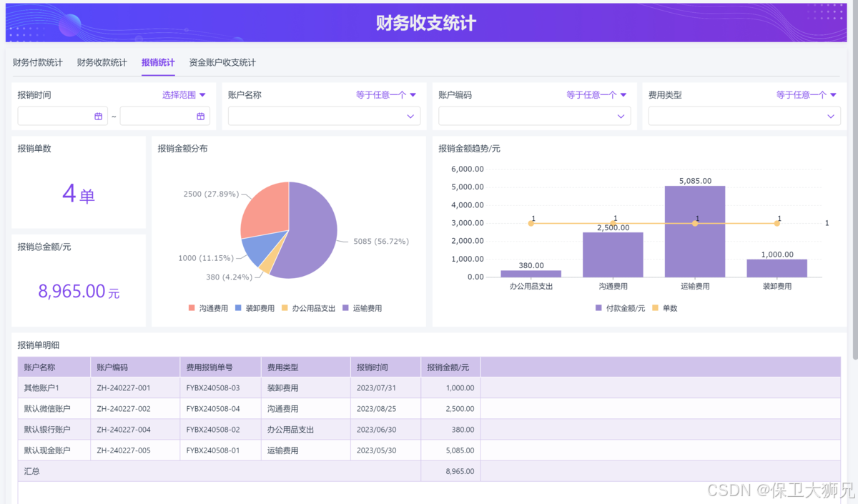Viewport: 858px width, 504px height.
Task: Toggle the 沟通费用 pie legend swatch
Action: [192, 308]
